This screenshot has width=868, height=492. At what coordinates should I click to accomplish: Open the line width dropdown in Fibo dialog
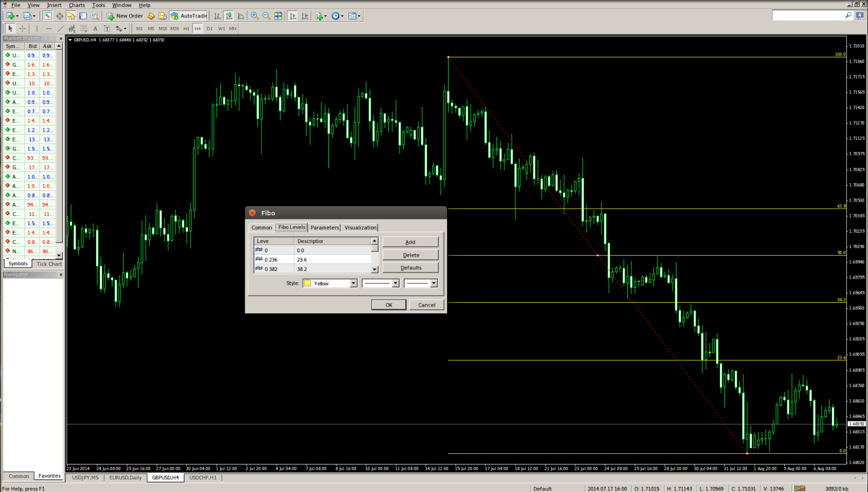[434, 283]
